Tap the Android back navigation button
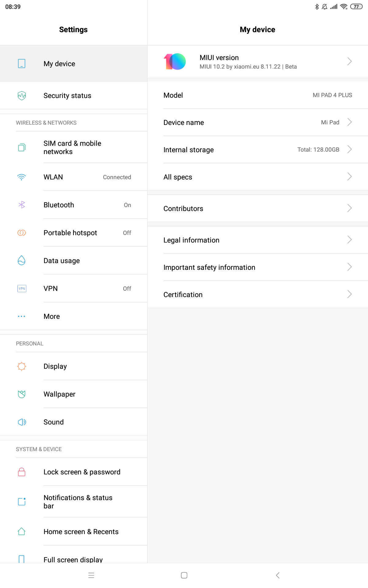This screenshot has height=588, width=368. coord(278,575)
